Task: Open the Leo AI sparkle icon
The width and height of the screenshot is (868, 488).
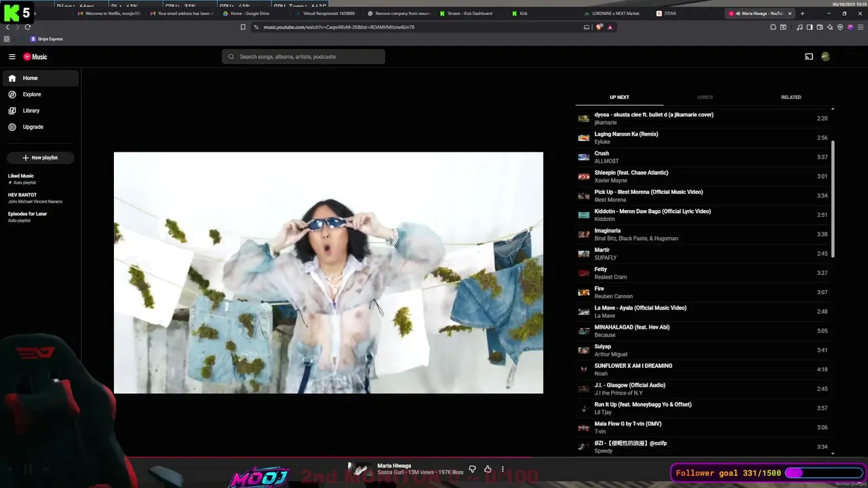Action: 830,27
